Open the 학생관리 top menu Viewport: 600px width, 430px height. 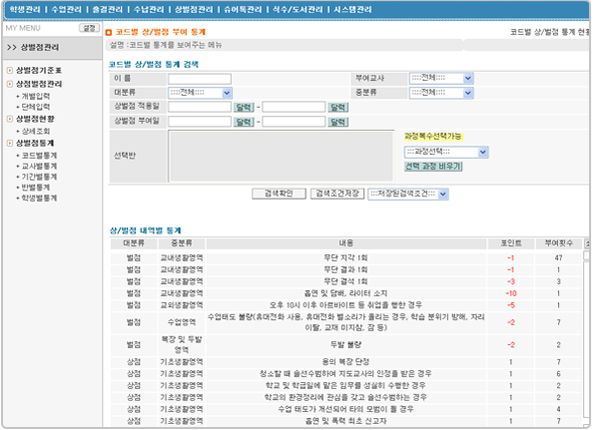tap(28, 9)
